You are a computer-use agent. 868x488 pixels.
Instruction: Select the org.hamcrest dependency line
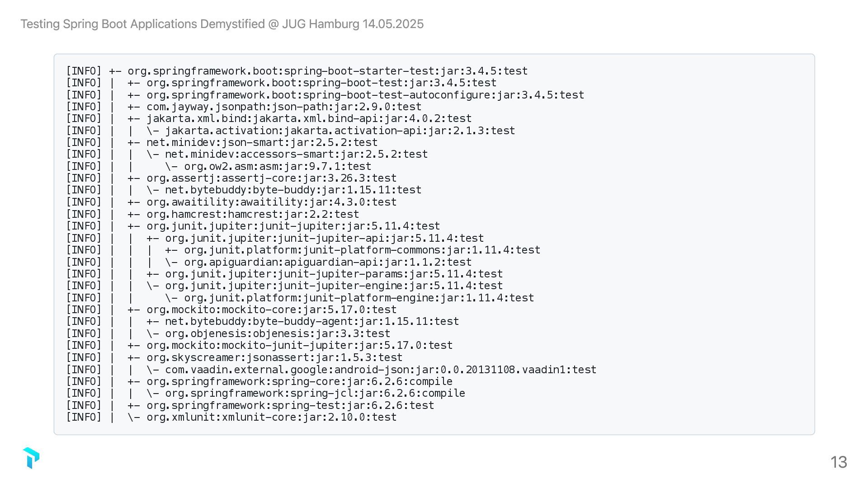pyautogui.click(x=253, y=214)
